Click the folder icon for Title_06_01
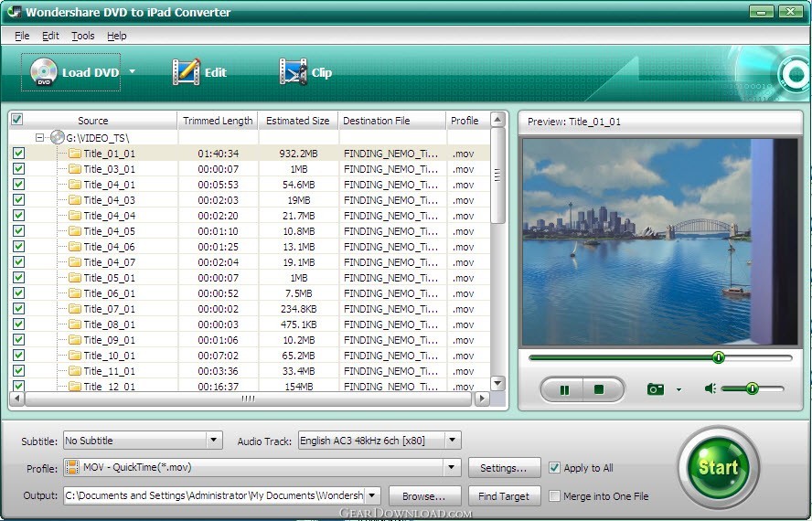Image resolution: width=812 pixels, height=521 pixels. 75,293
